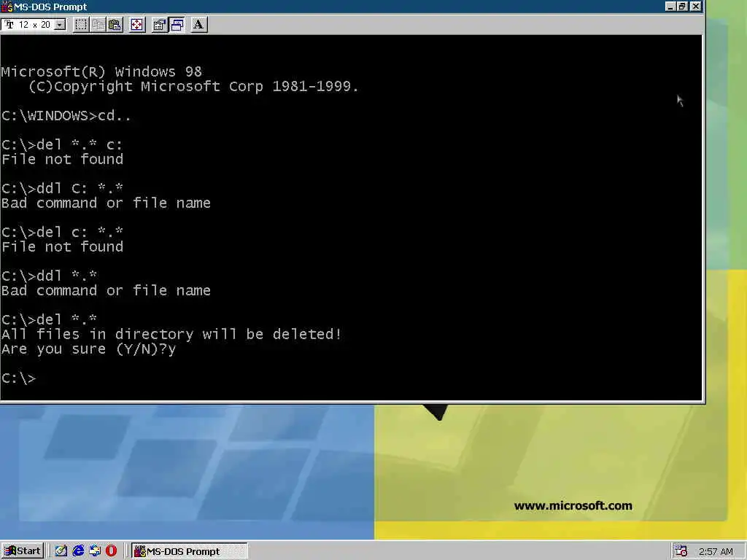
Task: Click the Copy toolbar icon
Action: coord(98,25)
